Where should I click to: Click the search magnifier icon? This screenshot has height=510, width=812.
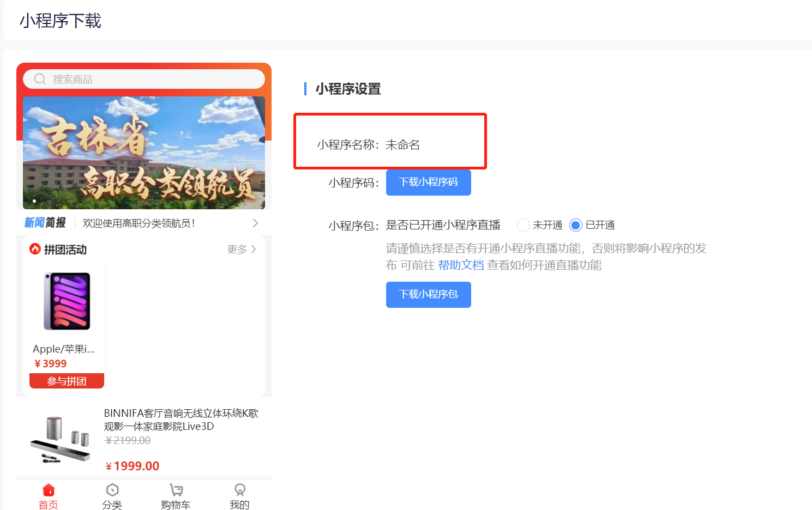(40, 80)
